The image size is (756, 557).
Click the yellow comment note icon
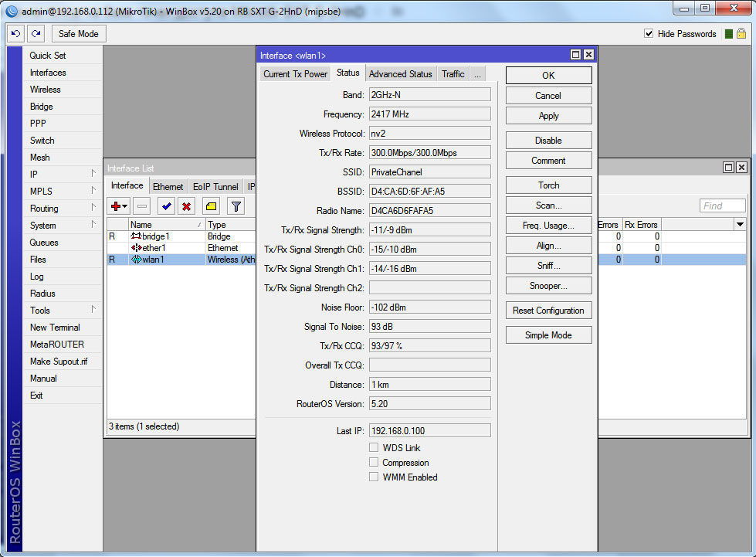(x=211, y=206)
